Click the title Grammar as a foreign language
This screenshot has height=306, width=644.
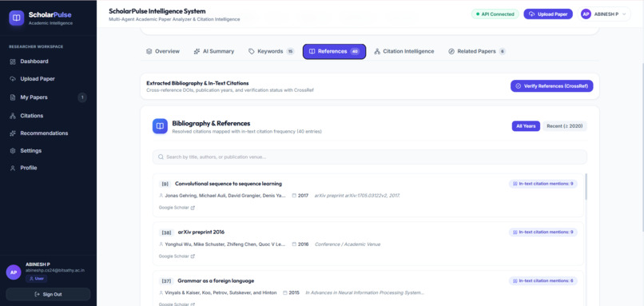pyautogui.click(x=216, y=281)
